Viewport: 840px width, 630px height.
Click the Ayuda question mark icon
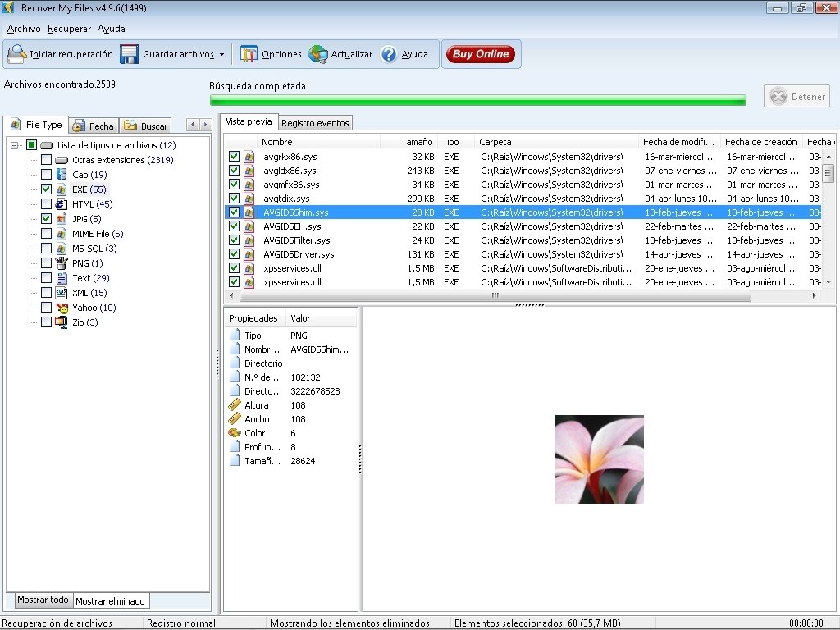point(388,54)
